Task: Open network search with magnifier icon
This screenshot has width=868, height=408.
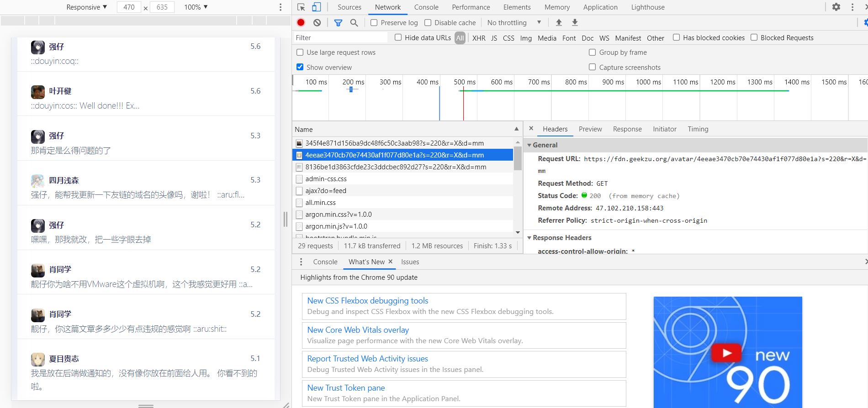Action: click(x=354, y=22)
